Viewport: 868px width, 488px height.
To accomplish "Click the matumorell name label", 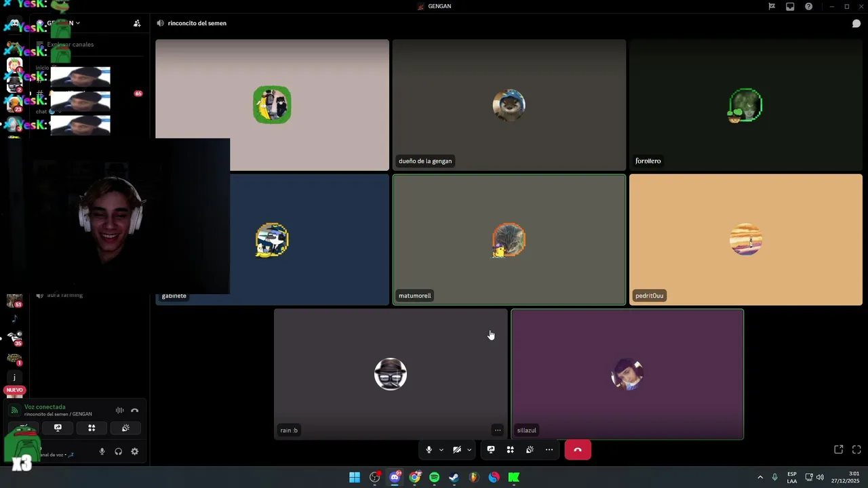I will pyautogui.click(x=415, y=296).
